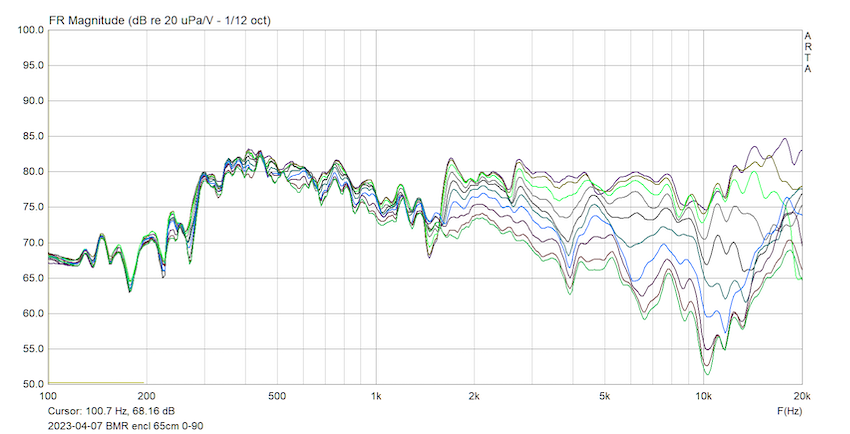Click the 2k frequency axis label
This screenshot has height=434, width=850.
pyautogui.click(x=474, y=397)
